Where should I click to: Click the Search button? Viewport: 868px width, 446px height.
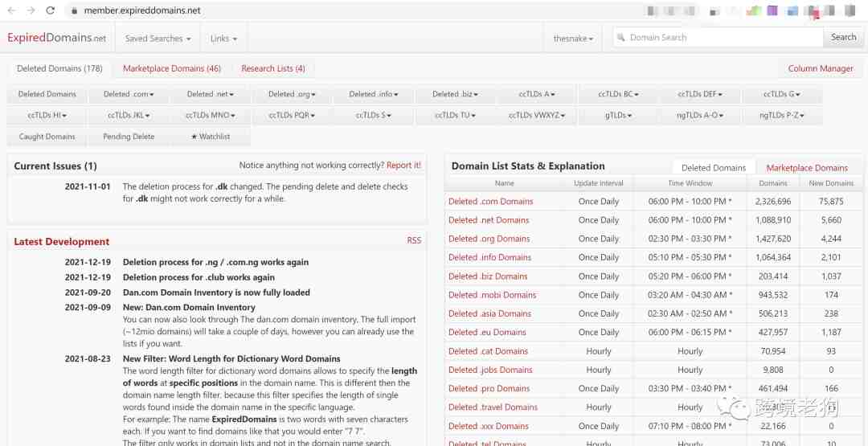pos(843,38)
